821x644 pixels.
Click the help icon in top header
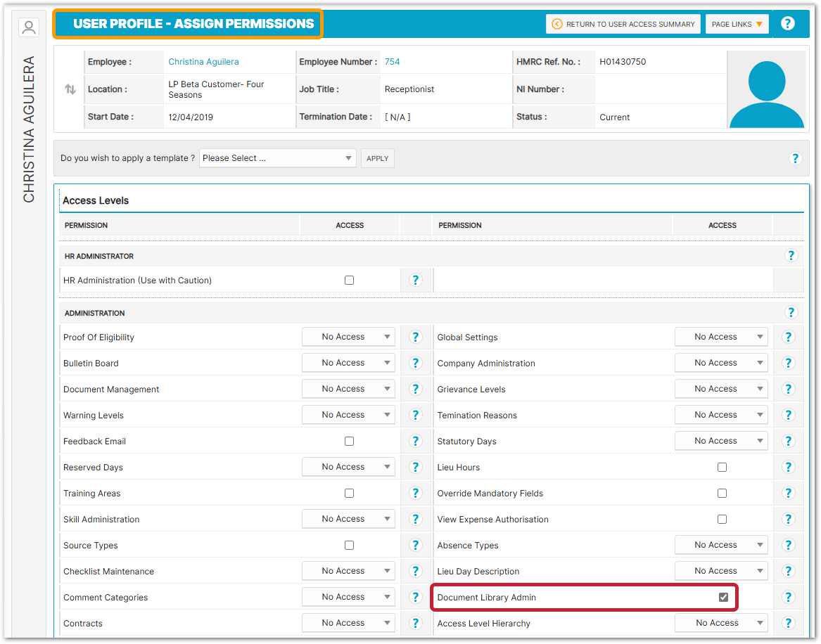click(788, 23)
